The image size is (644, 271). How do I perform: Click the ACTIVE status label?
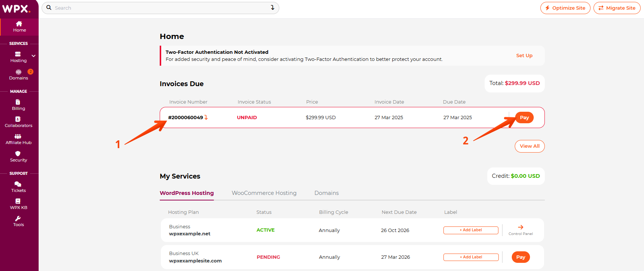pos(266,230)
